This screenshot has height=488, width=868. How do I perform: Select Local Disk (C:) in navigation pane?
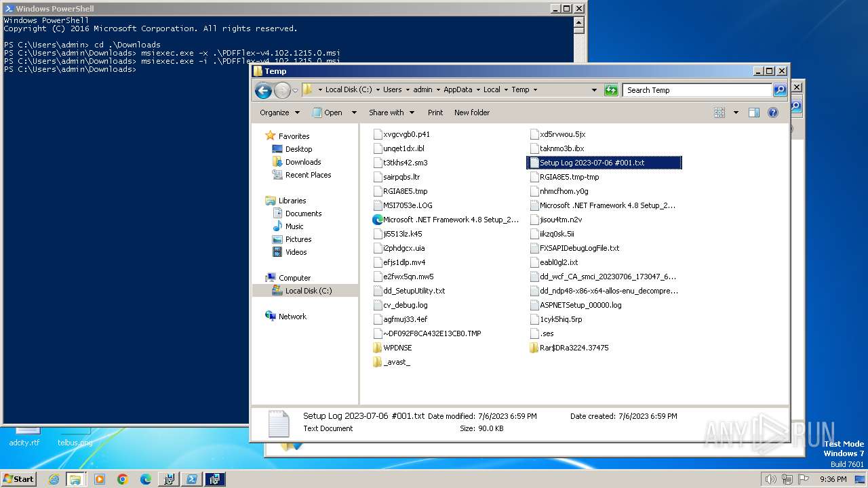tap(309, 291)
